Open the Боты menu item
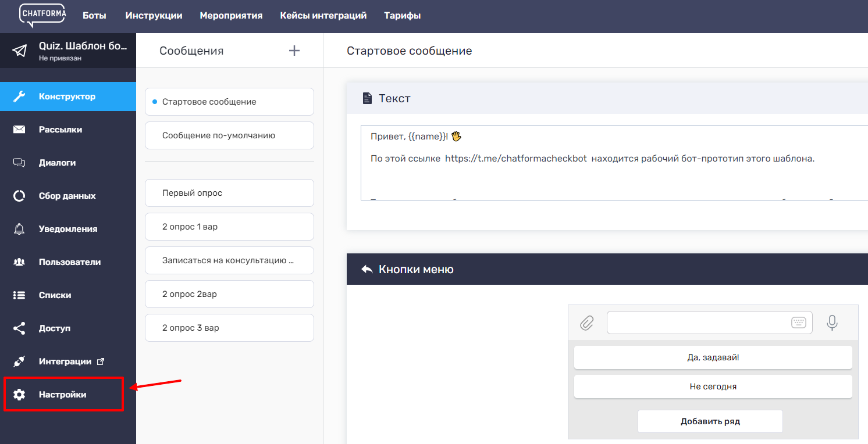Image resolution: width=868 pixels, height=444 pixels. [94, 16]
